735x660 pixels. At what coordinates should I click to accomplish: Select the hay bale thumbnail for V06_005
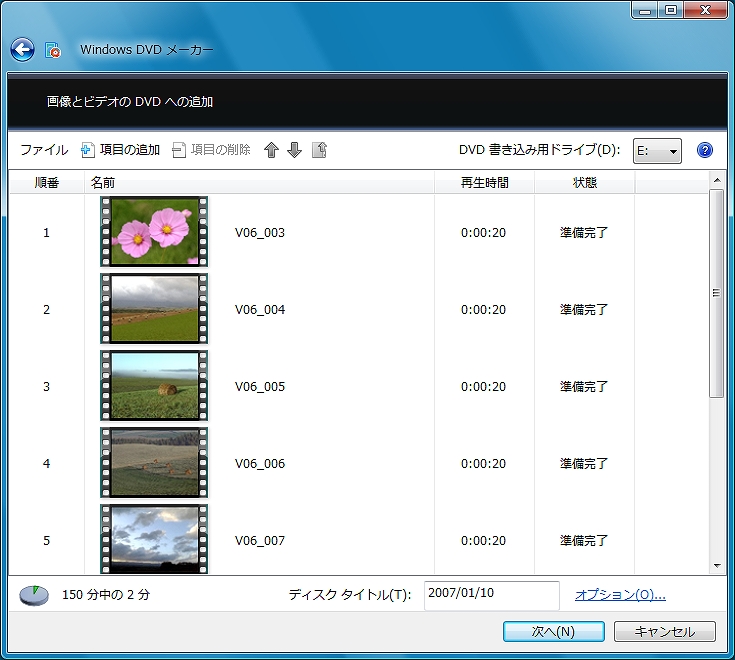[154, 386]
